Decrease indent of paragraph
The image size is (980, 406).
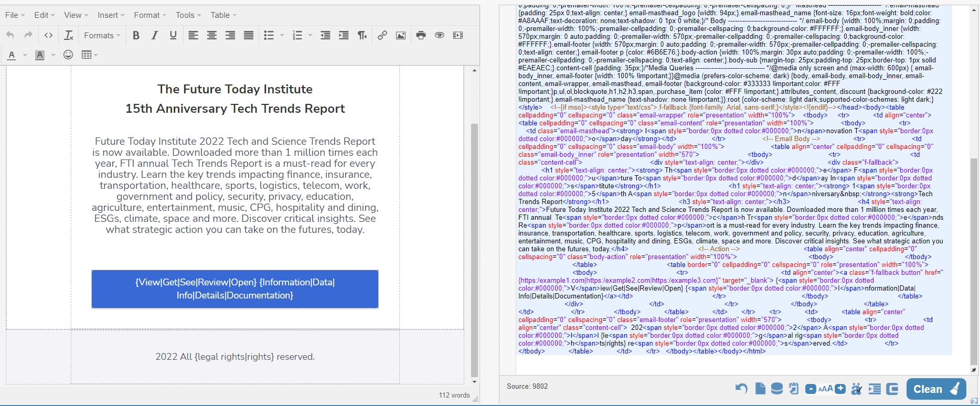point(325,35)
